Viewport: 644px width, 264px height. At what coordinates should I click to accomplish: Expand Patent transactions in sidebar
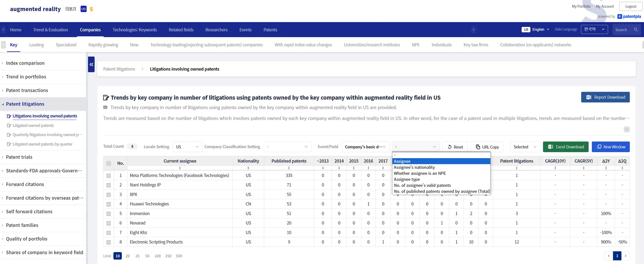pos(27,90)
